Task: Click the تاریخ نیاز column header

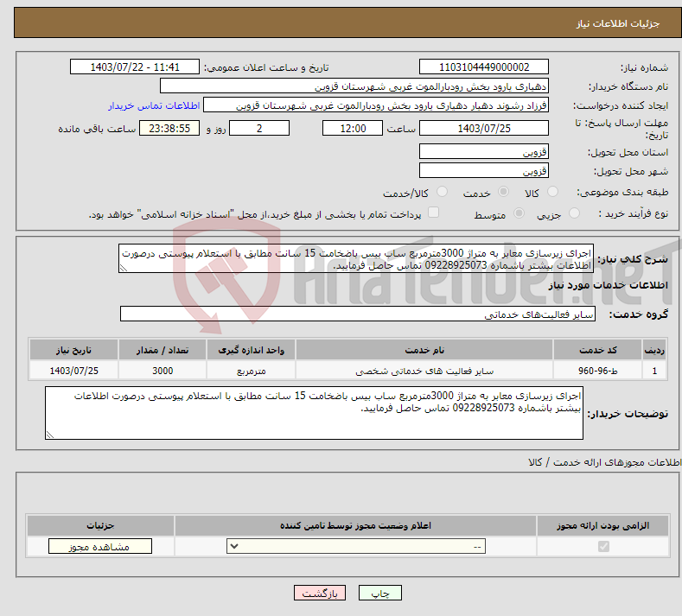Action: click(x=74, y=350)
